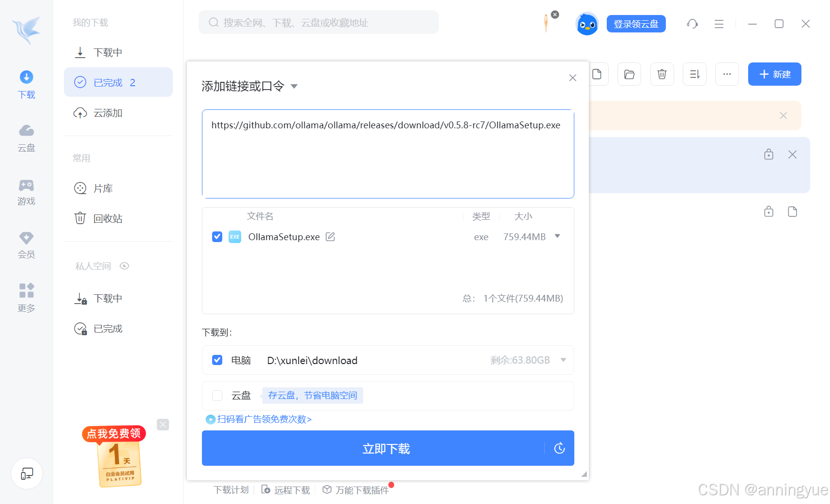The height and width of the screenshot is (504, 830).
Task: Click total 1个文件(759.44MB) summary
Action: coord(523,298)
